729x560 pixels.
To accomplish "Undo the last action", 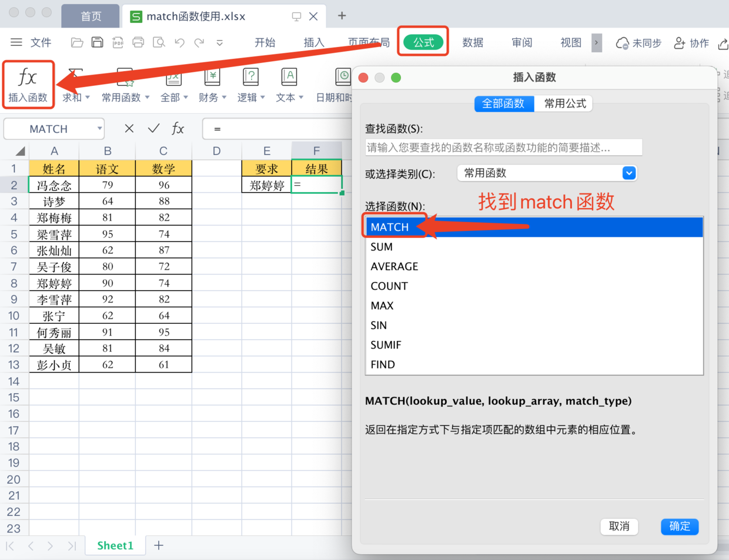I will click(x=179, y=42).
